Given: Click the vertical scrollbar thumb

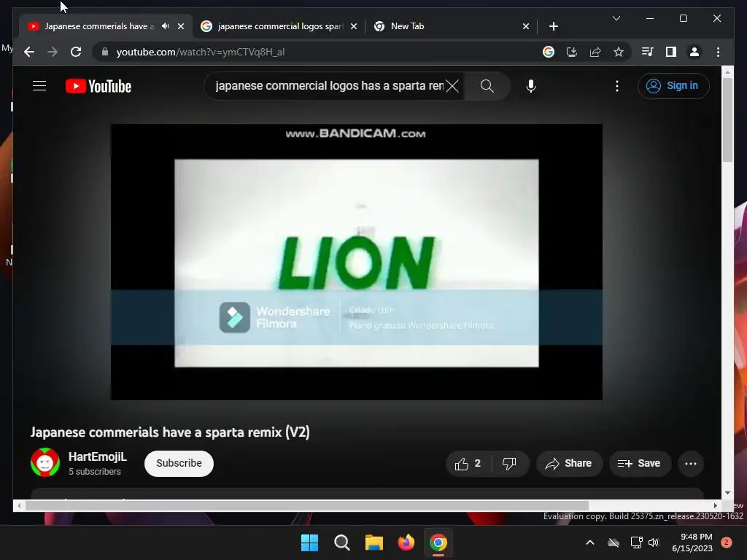Looking at the screenshot, I should 727,119.
